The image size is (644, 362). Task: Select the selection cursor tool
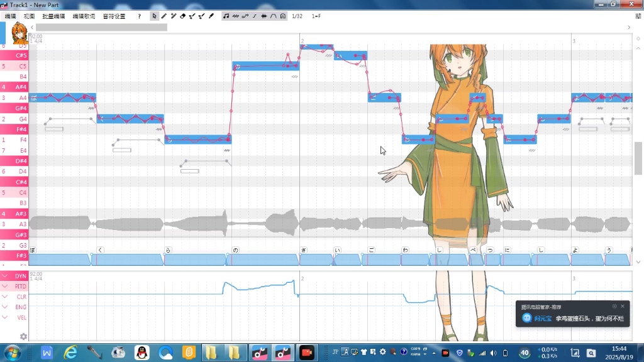tap(154, 16)
